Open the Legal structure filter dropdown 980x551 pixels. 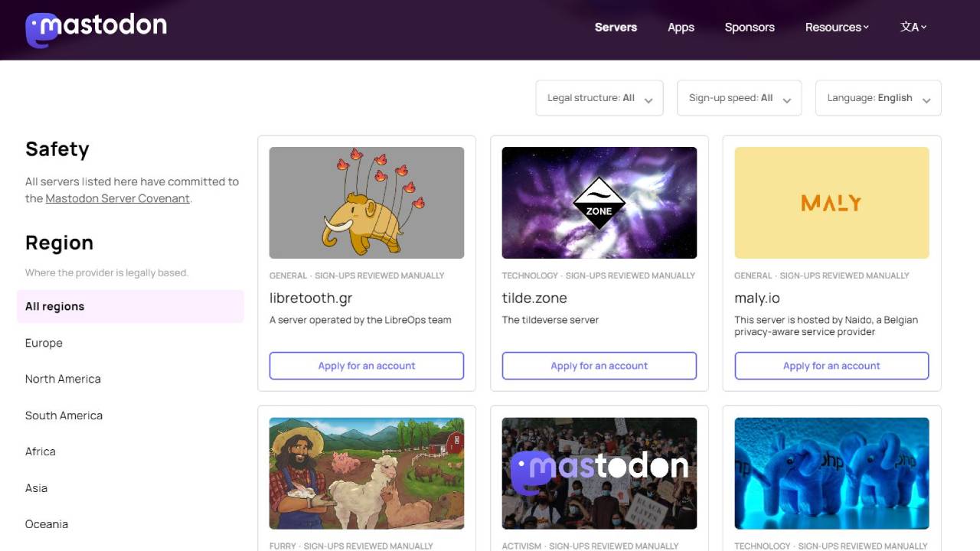click(x=599, y=98)
